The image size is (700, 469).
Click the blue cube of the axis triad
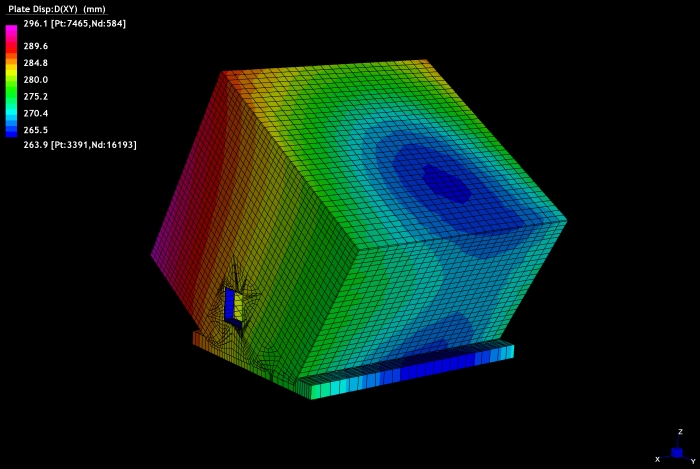pyautogui.click(x=677, y=451)
